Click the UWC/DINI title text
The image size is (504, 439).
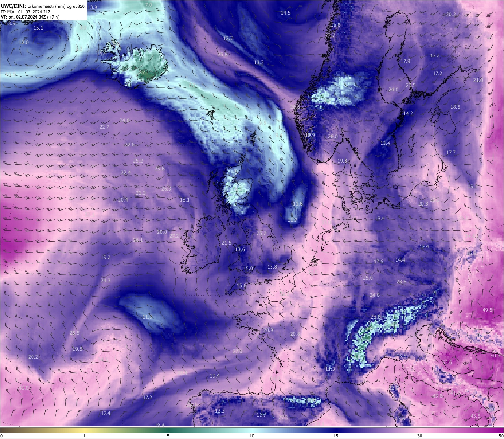[43, 6]
